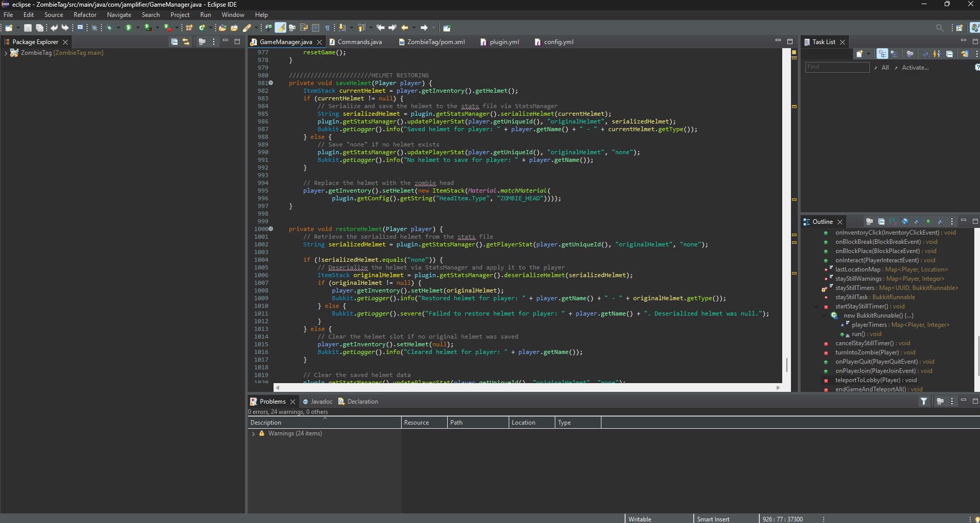Switch to the Commands.java editor tab
Screen dimensions: 980x523
[359, 42]
